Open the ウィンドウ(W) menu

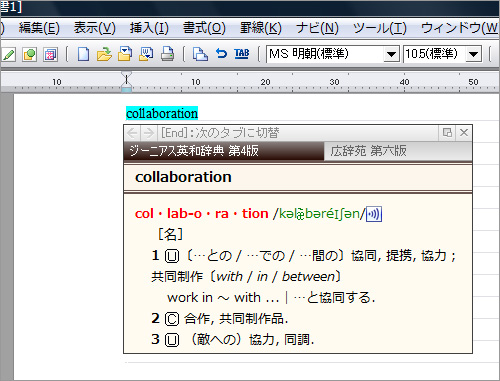coord(460,28)
